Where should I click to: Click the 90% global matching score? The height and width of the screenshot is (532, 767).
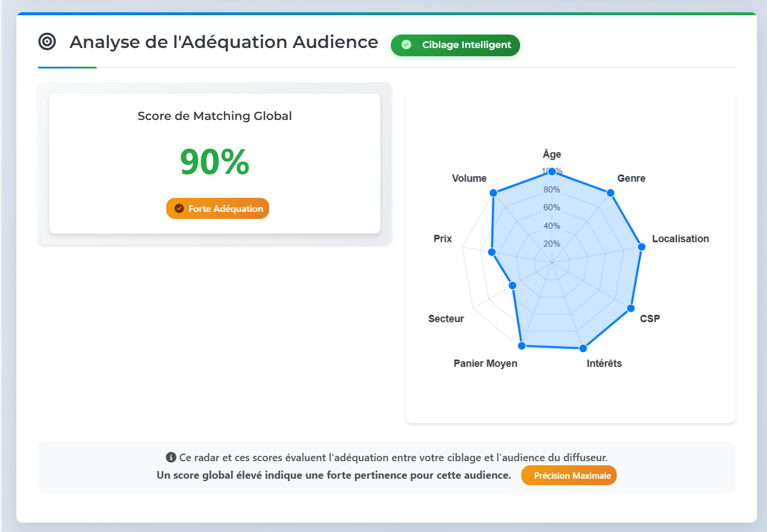pyautogui.click(x=215, y=162)
